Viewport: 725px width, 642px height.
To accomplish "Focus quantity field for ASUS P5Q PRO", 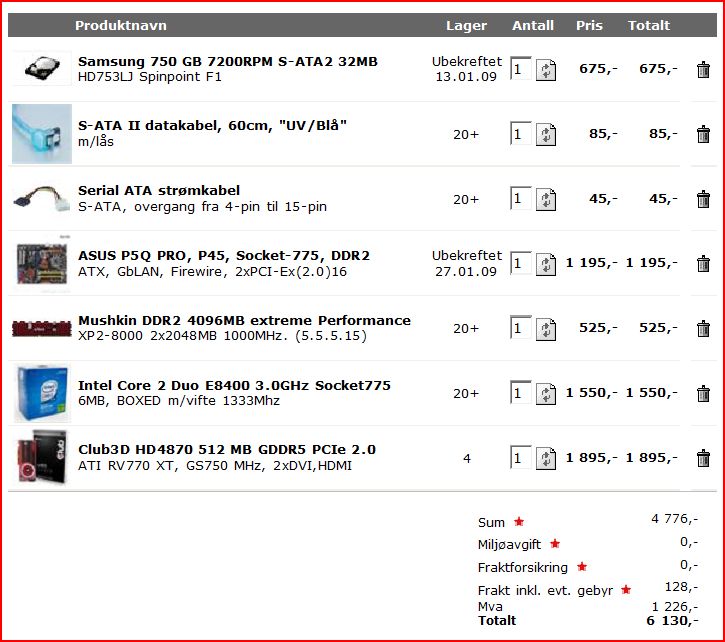I will pos(521,263).
